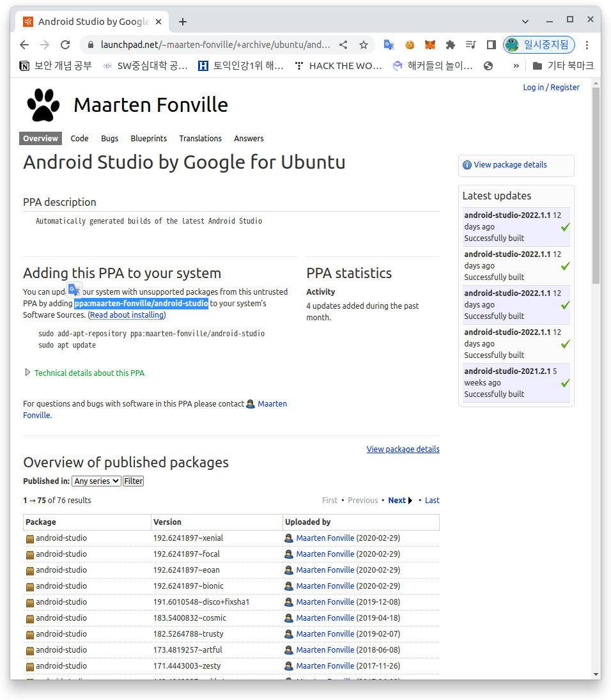Open the share page icon in address bar
The height and width of the screenshot is (700, 611).
pyautogui.click(x=343, y=45)
